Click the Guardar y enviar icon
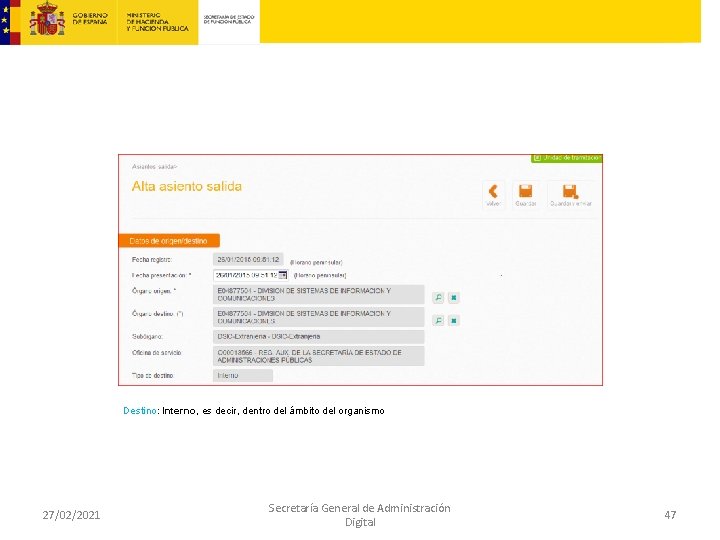This screenshot has height=540, width=720. click(570, 191)
